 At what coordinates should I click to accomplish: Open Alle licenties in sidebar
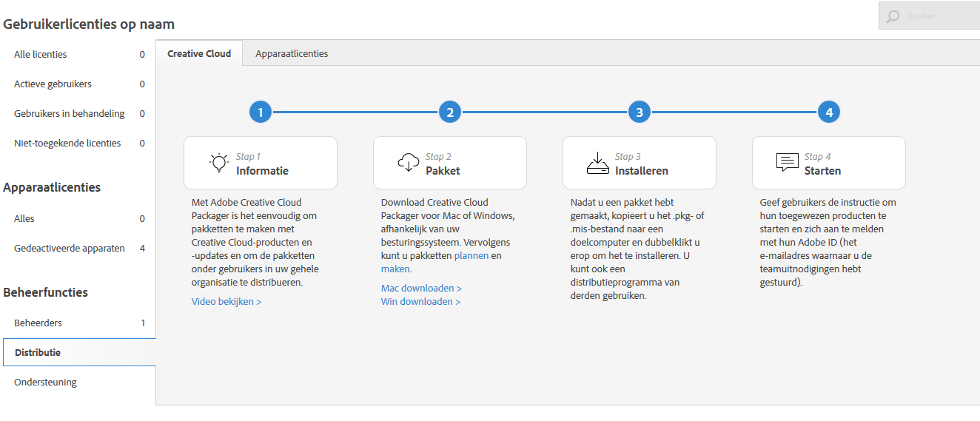tap(41, 54)
